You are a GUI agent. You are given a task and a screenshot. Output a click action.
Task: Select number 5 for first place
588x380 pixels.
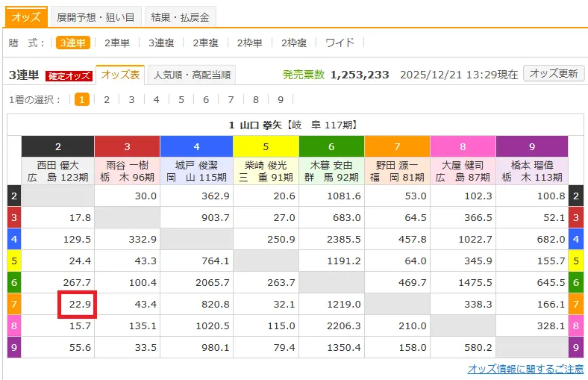[x=181, y=99]
